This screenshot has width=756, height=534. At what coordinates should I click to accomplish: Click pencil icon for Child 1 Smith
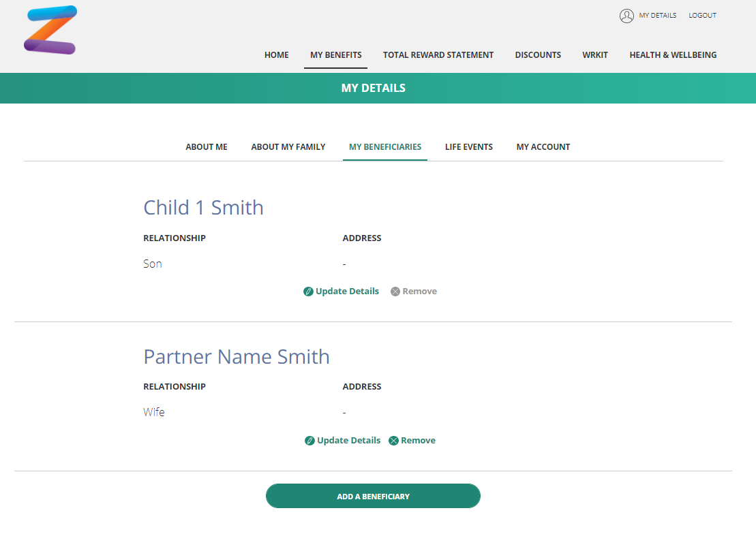tap(308, 292)
